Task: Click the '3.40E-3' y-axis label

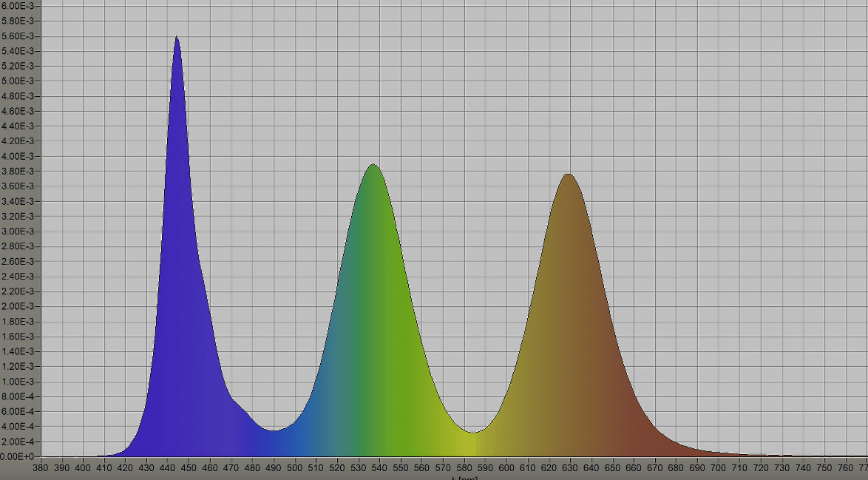Action: pos(17,201)
